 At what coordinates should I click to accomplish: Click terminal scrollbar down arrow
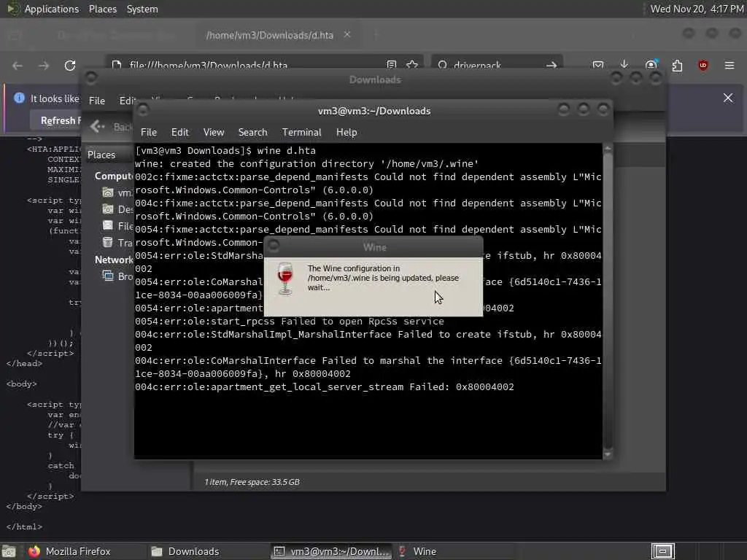(x=608, y=455)
